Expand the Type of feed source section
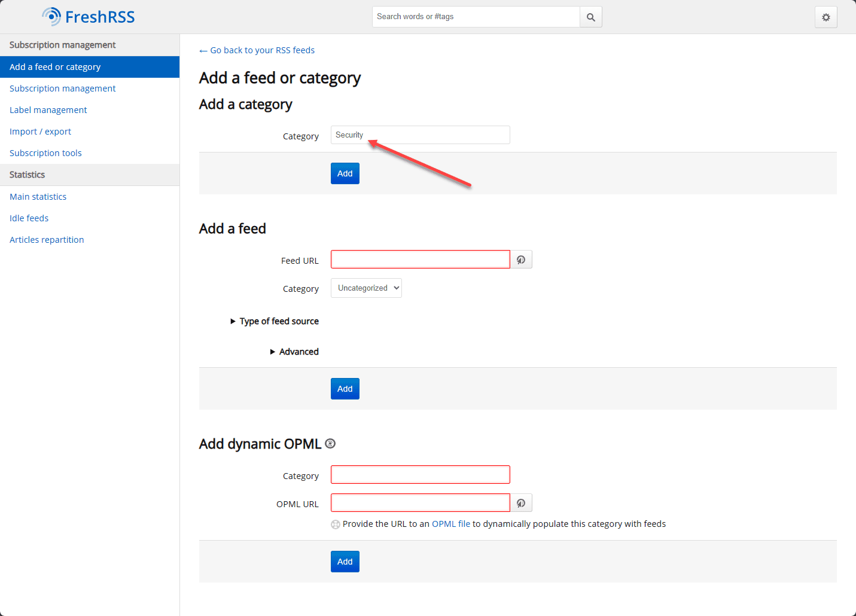Image resolution: width=856 pixels, height=616 pixels. (x=275, y=321)
